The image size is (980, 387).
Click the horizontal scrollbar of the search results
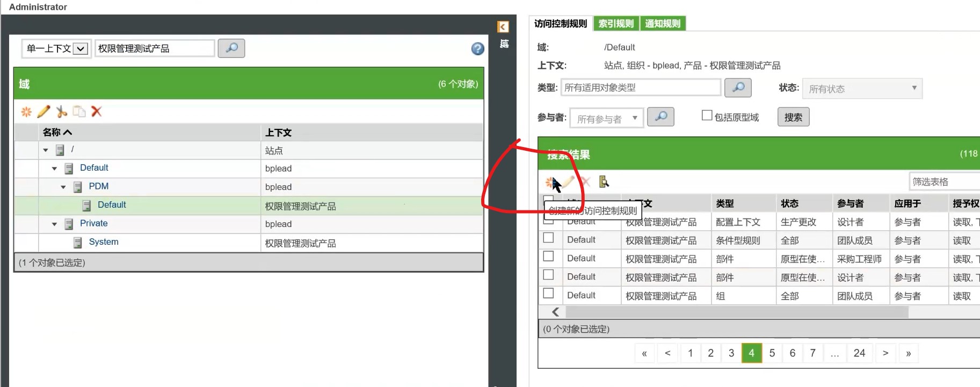(737, 312)
